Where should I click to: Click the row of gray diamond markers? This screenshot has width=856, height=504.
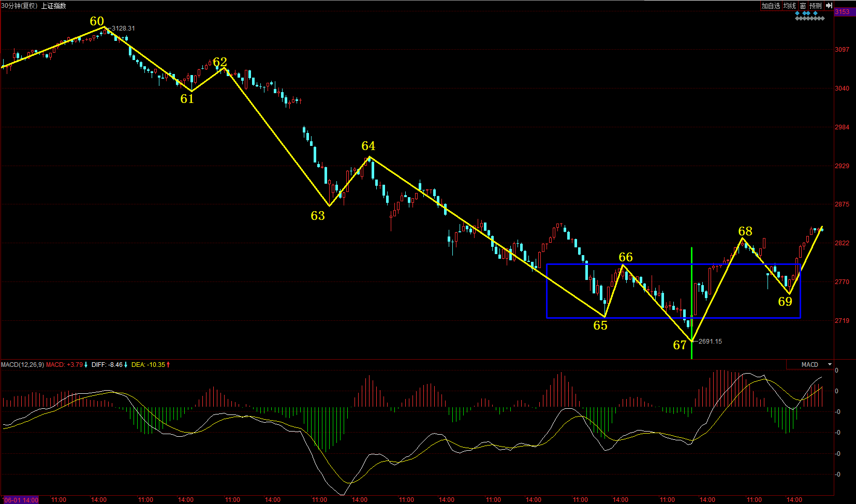[810, 19]
